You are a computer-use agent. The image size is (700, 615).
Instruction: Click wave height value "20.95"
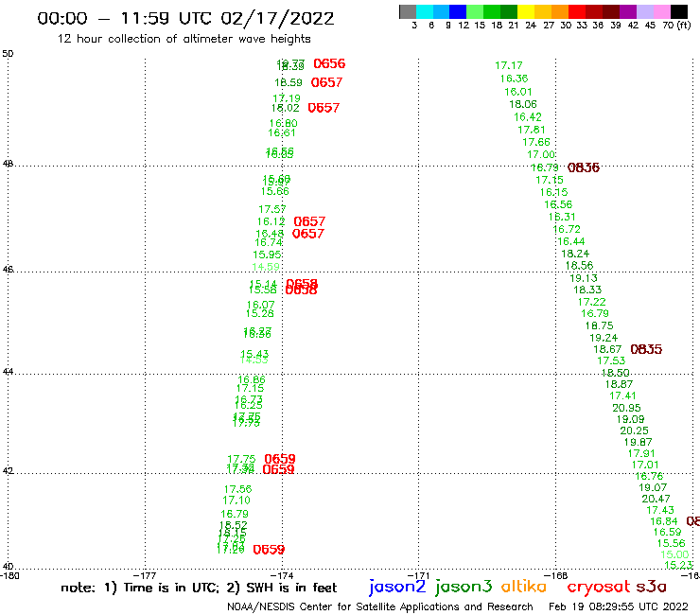626,408
